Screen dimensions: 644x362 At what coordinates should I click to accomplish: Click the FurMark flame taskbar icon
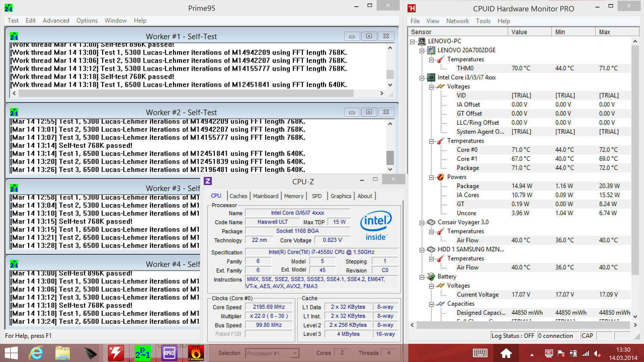[x=196, y=353]
